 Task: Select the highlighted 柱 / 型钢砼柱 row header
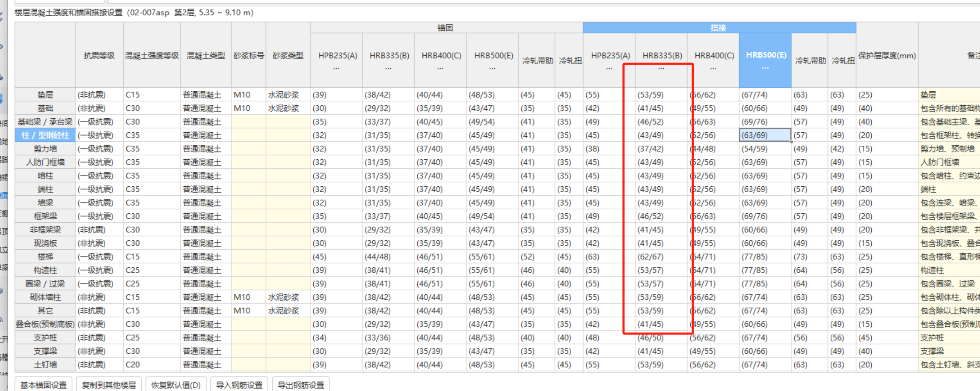45,135
